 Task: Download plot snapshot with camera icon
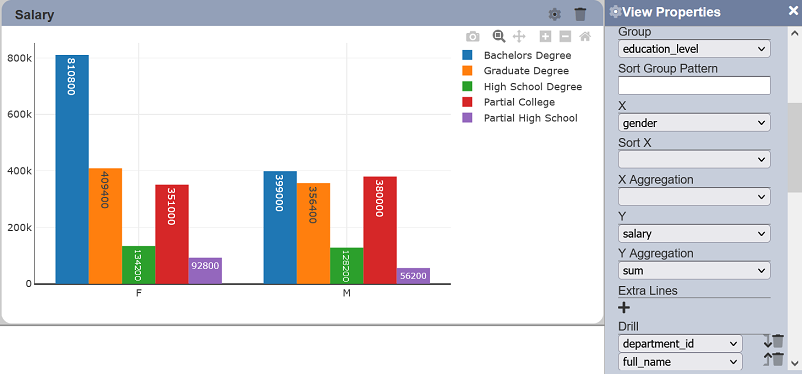pyautogui.click(x=473, y=36)
